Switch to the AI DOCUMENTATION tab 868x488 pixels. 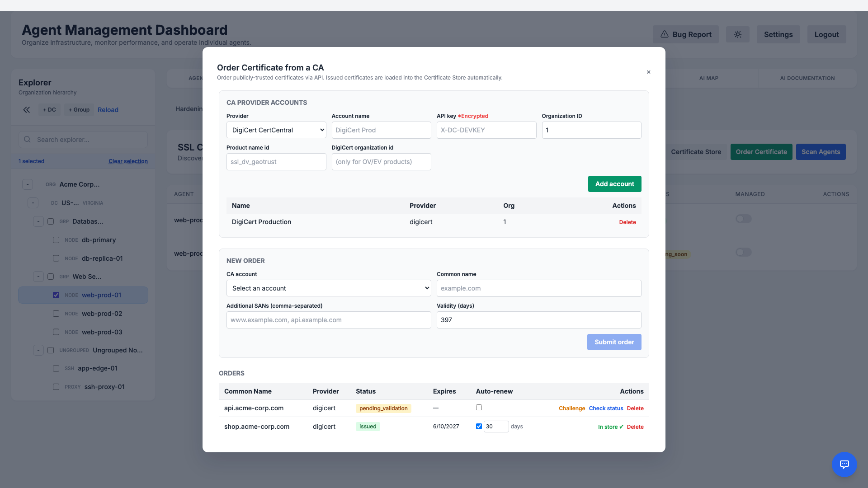807,78
